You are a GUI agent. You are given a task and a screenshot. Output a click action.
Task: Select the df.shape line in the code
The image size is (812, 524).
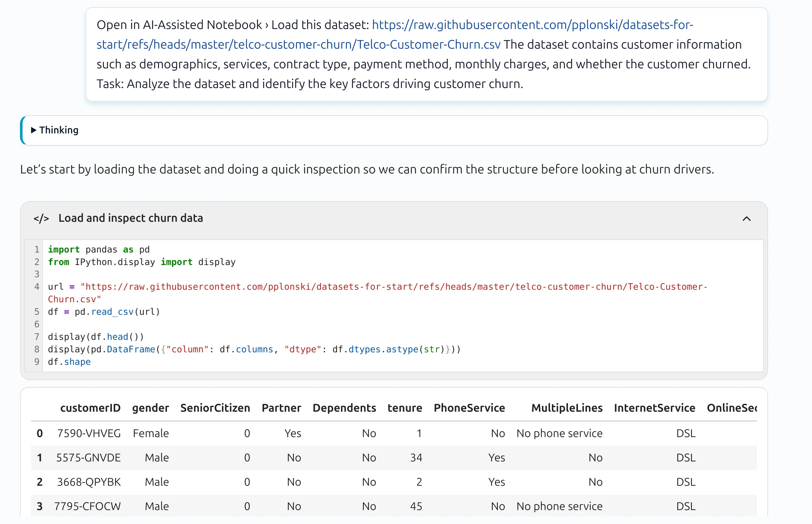69,362
